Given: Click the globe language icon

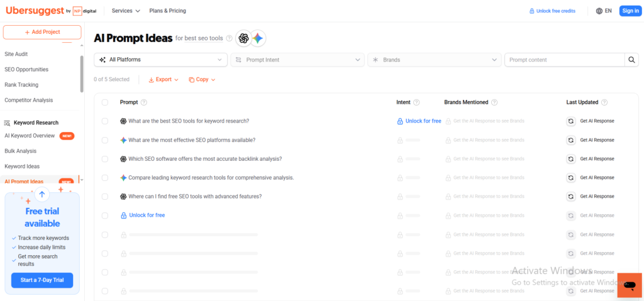Looking at the screenshot, I should (599, 11).
